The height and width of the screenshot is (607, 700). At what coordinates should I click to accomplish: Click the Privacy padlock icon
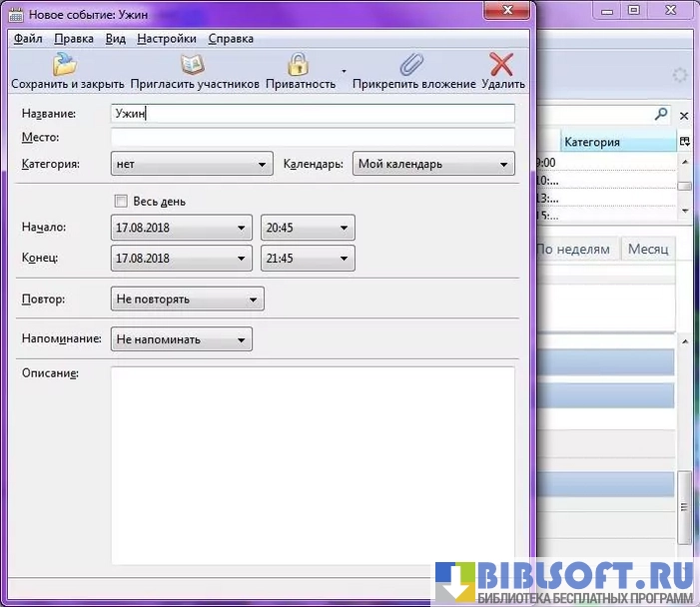point(299,65)
